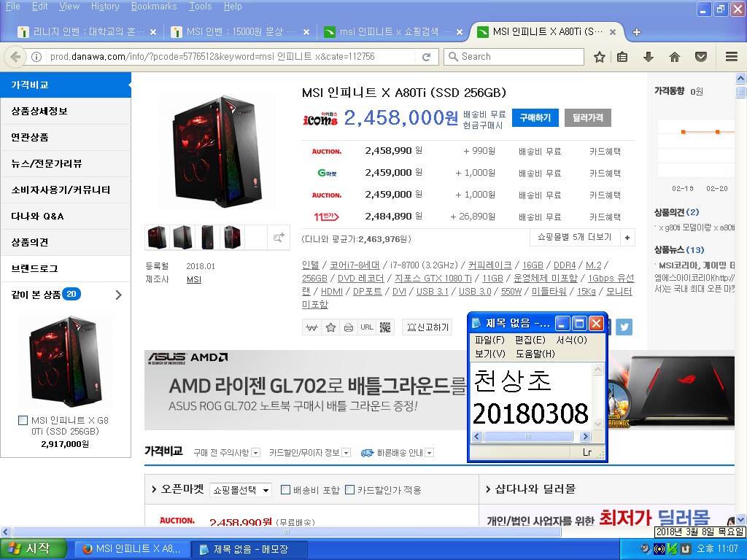
Task: Open the 상품뉴스 (13) link in right panel
Action: click(x=679, y=250)
